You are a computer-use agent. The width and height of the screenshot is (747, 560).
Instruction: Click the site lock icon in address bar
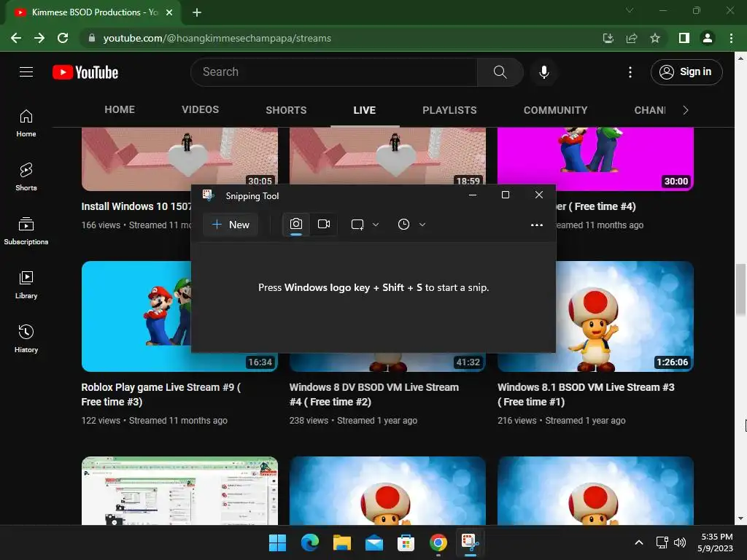pyautogui.click(x=91, y=38)
